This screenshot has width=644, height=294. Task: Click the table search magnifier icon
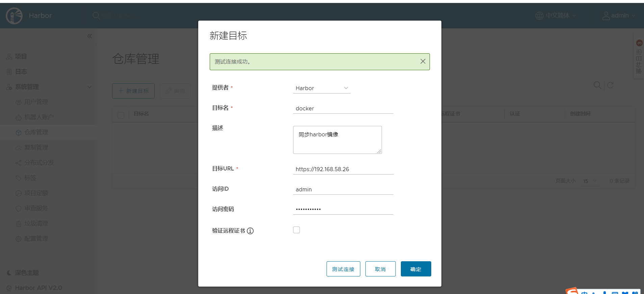tap(597, 85)
